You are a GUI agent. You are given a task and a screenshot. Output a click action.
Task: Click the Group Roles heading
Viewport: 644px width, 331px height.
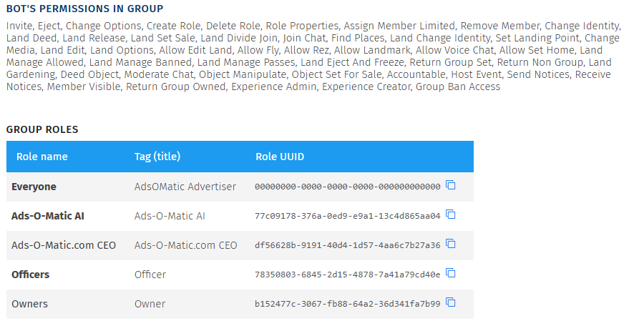tap(42, 129)
